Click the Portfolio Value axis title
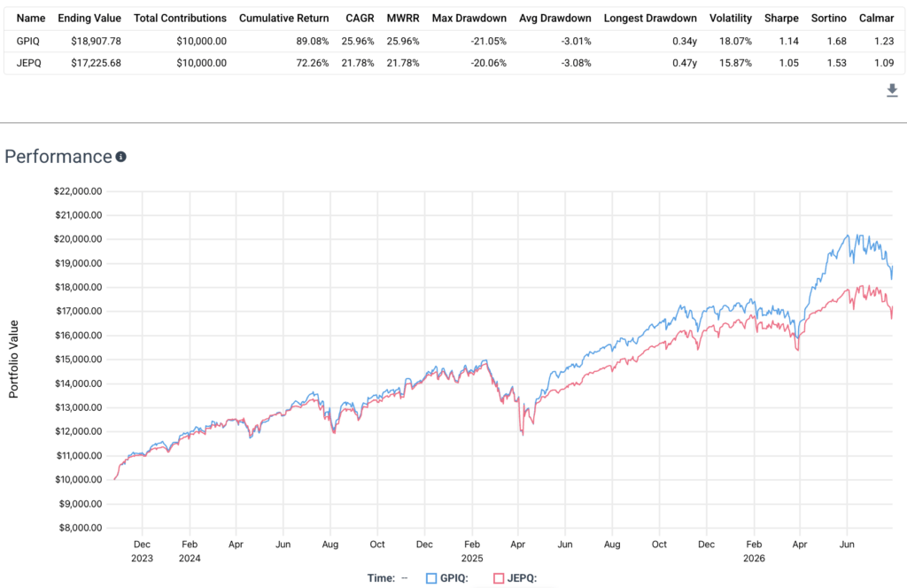This screenshot has width=907, height=588. 13,359
